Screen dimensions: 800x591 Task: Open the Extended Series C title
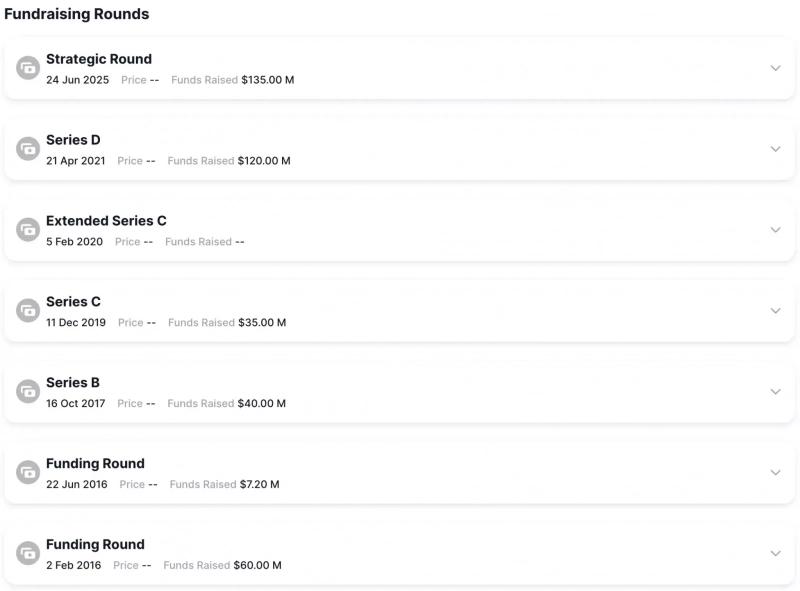click(x=106, y=221)
